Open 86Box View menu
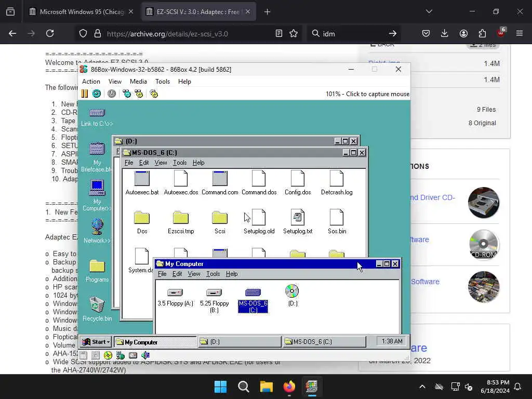532x399 pixels. tap(115, 82)
